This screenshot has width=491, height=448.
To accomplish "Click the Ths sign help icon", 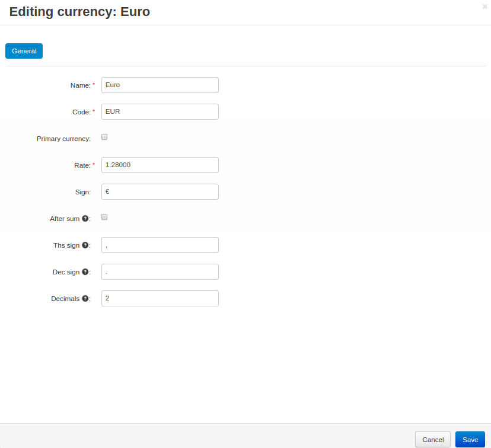I will click(x=85, y=245).
